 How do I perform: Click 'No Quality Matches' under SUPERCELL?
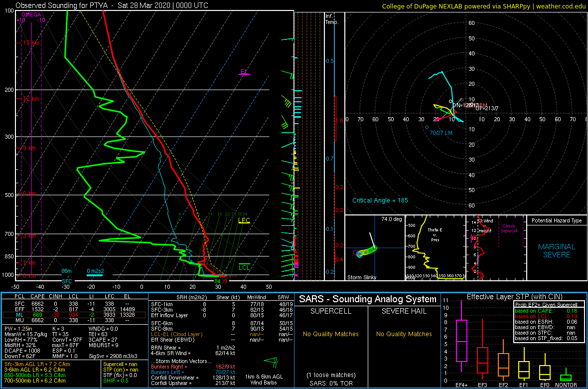[331, 334]
